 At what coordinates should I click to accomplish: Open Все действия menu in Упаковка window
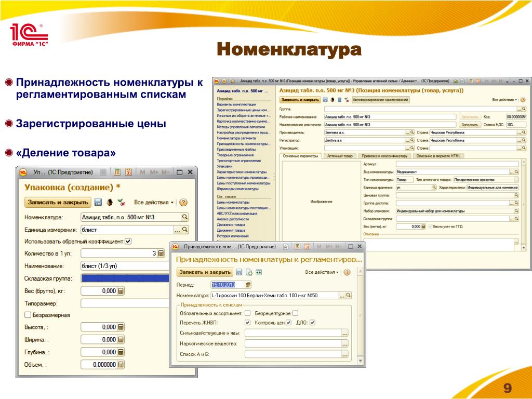154,202
